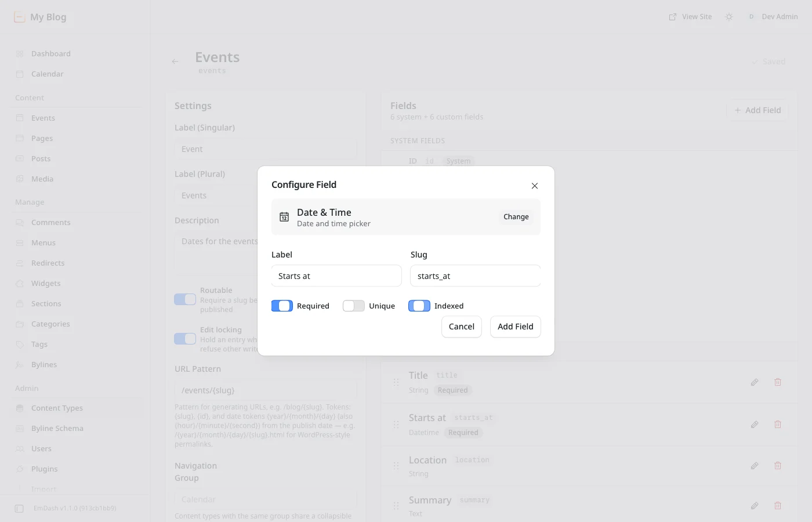Viewport: 812px width, 522px height.
Task: Delete the Summary field trash icon
Action: [778, 506]
